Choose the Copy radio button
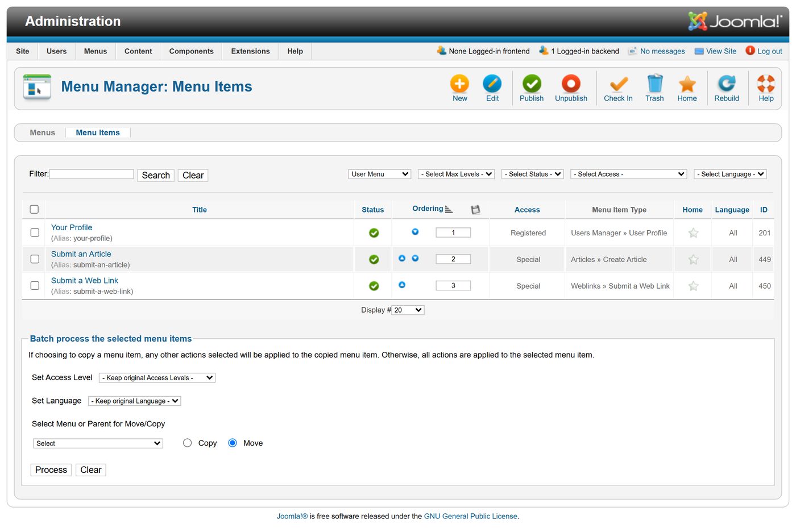 187,443
